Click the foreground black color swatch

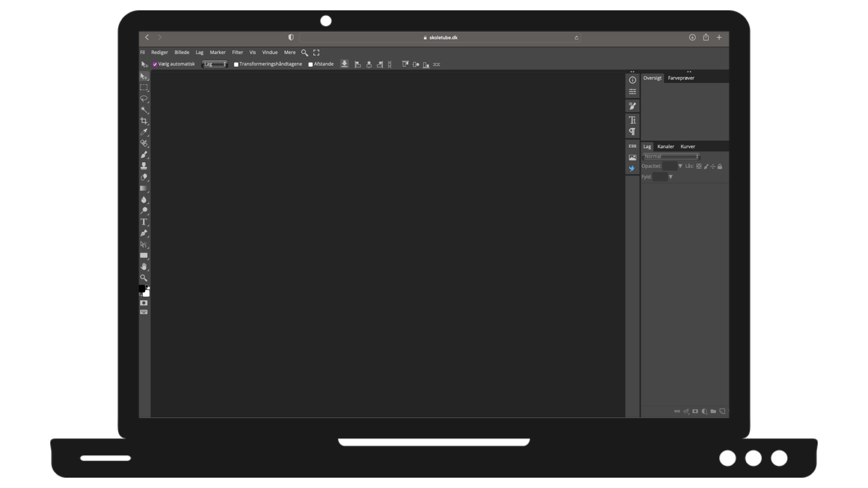[142, 288]
